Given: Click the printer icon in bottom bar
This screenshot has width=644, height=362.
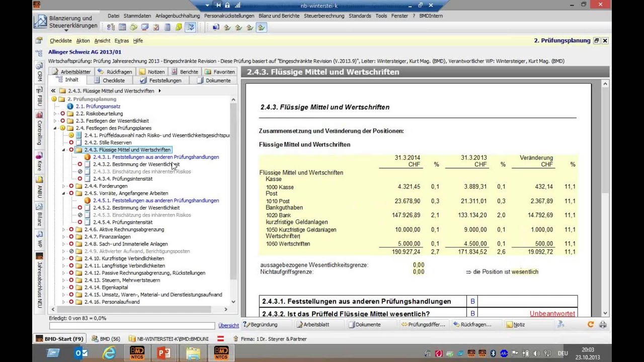Looking at the screenshot, I should pyautogui.click(x=603, y=325).
